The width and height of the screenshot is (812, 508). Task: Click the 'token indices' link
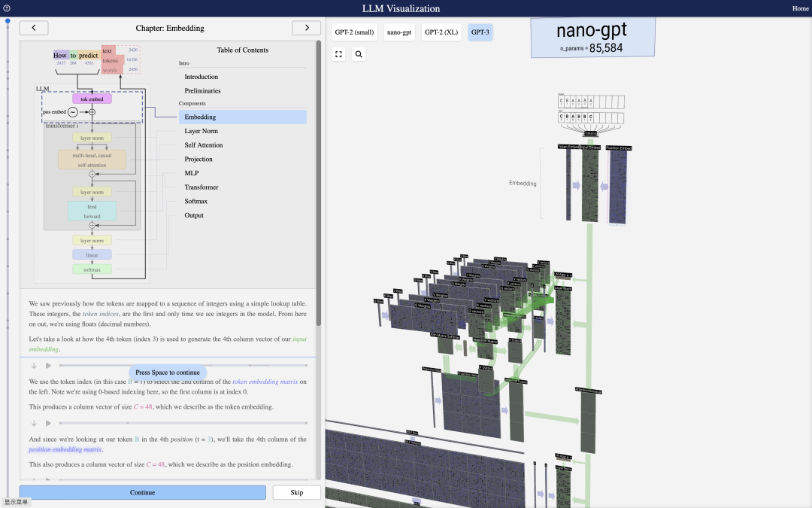point(101,314)
